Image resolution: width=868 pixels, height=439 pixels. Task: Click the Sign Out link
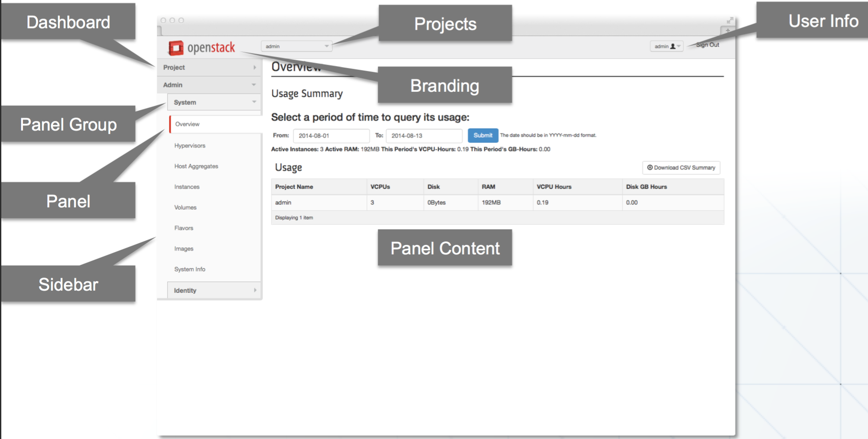(708, 45)
